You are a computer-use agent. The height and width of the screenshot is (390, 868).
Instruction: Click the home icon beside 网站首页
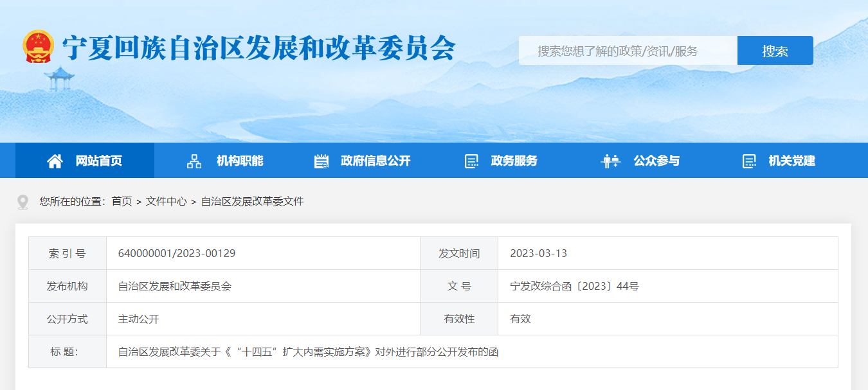pos(55,161)
